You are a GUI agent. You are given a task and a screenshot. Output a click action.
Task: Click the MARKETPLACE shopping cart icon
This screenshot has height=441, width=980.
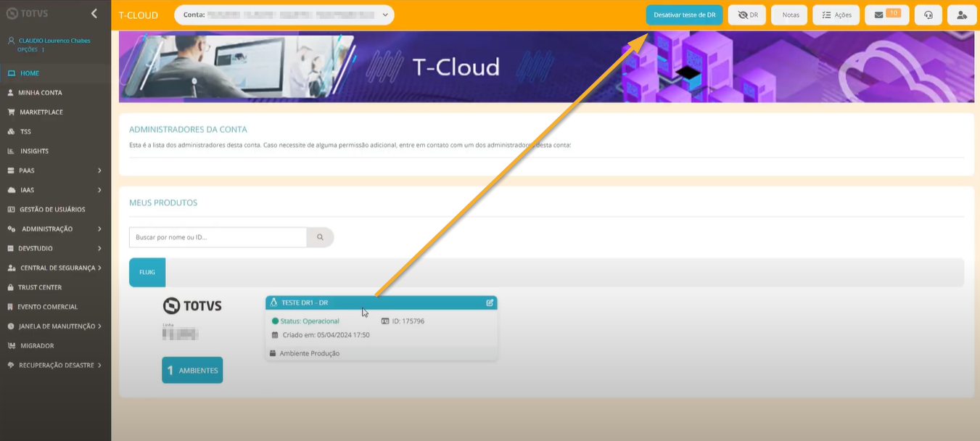[x=11, y=112]
